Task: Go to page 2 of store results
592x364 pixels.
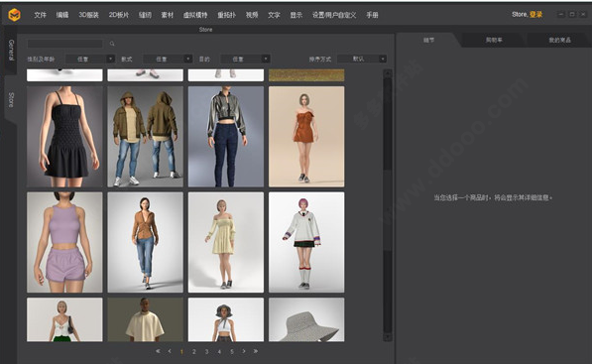Action: point(194,351)
